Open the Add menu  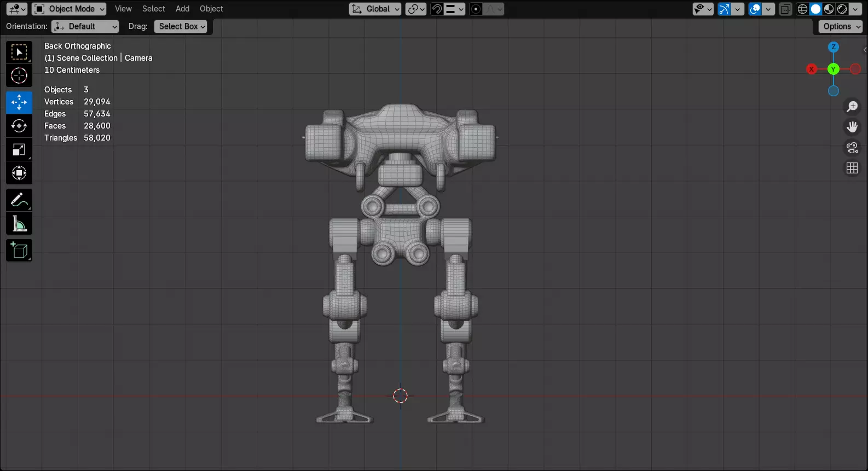point(182,9)
